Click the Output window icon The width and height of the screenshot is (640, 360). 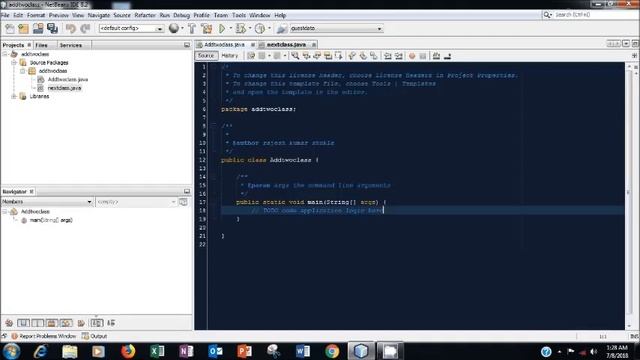(x=85, y=336)
